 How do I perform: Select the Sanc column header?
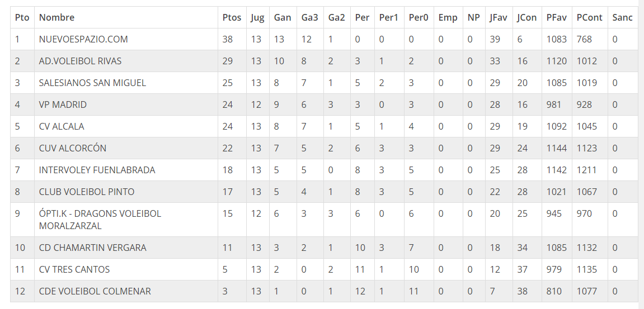coord(622,18)
